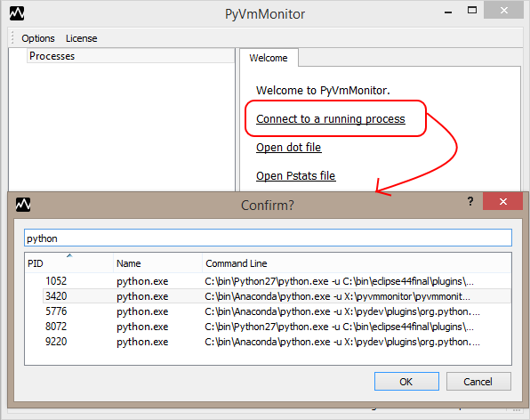Click the python filter text field
This screenshot has width=530, height=420.
[x=268, y=238]
